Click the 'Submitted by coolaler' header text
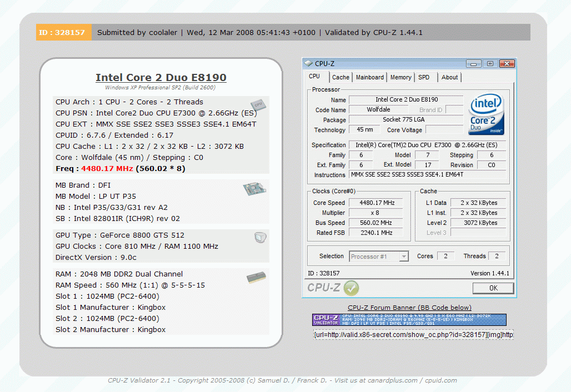The image size is (571, 392). click(137, 32)
